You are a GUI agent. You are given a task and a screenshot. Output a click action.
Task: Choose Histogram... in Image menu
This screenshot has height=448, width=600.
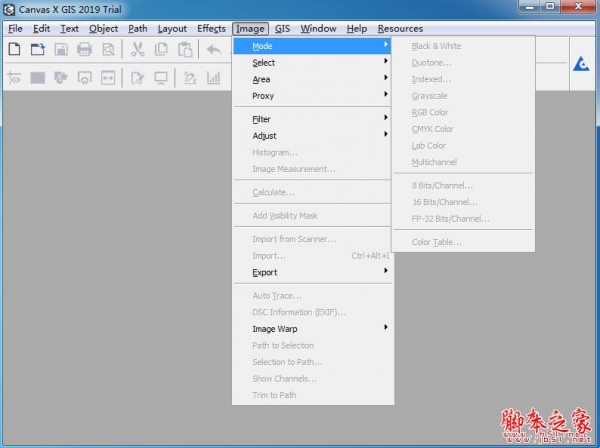(312, 152)
